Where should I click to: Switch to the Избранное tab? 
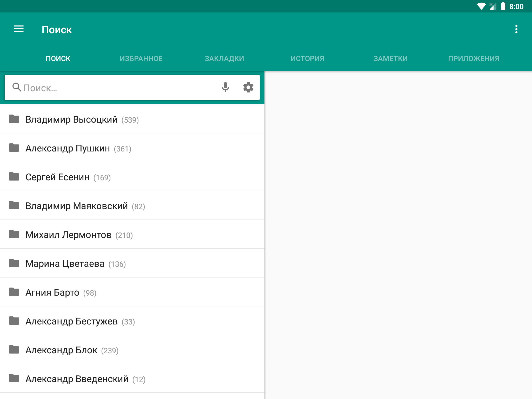[141, 58]
